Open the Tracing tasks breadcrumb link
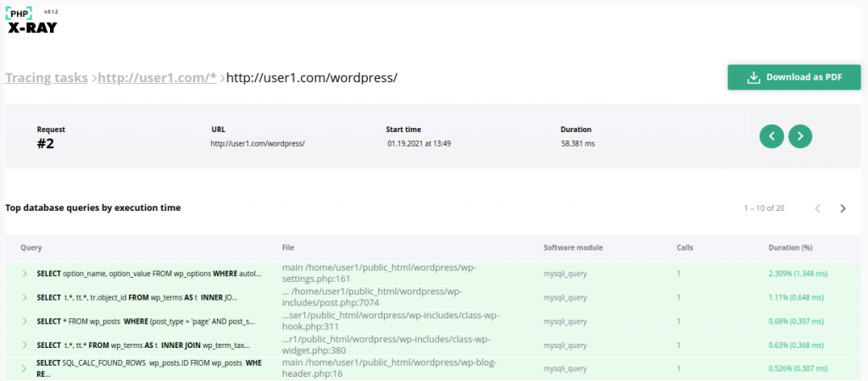The height and width of the screenshot is (381, 868). 47,78
